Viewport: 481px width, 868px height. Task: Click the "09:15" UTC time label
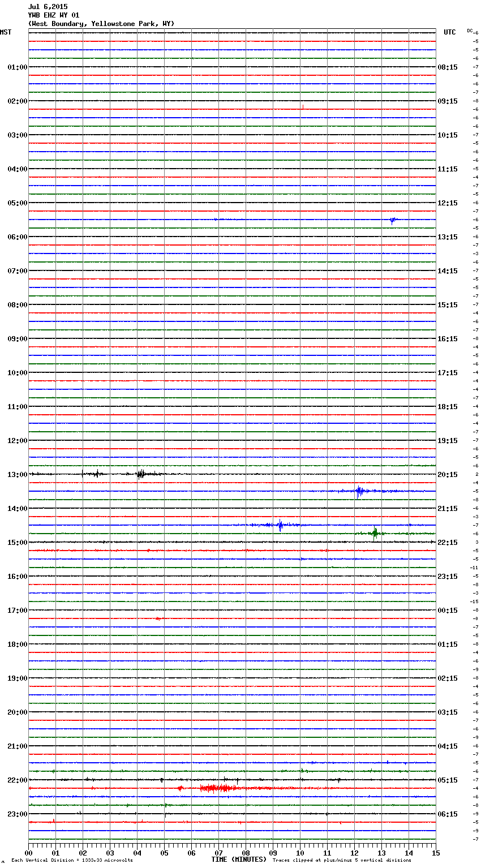pyautogui.click(x=448, y=101)
